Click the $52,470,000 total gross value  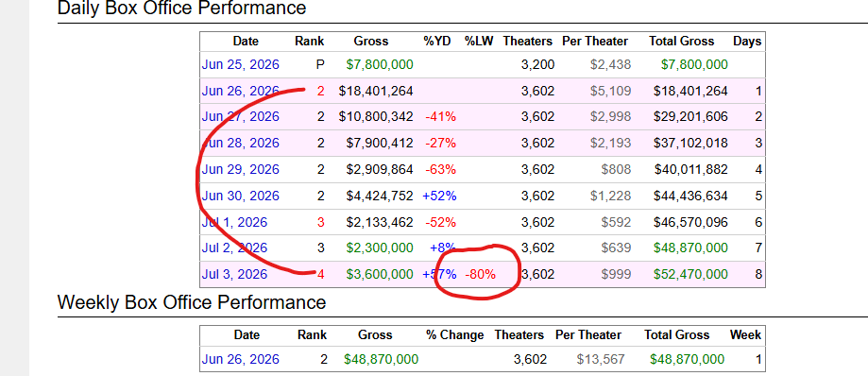690,274
